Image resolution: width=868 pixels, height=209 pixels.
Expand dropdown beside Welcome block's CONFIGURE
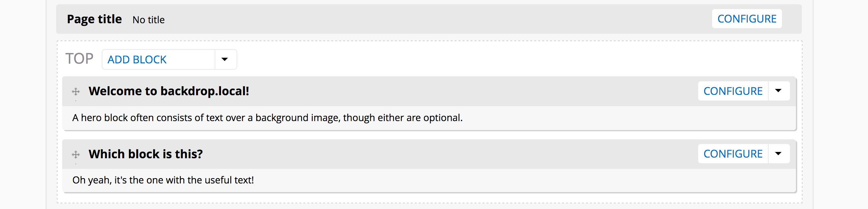(x=779, y=91)
